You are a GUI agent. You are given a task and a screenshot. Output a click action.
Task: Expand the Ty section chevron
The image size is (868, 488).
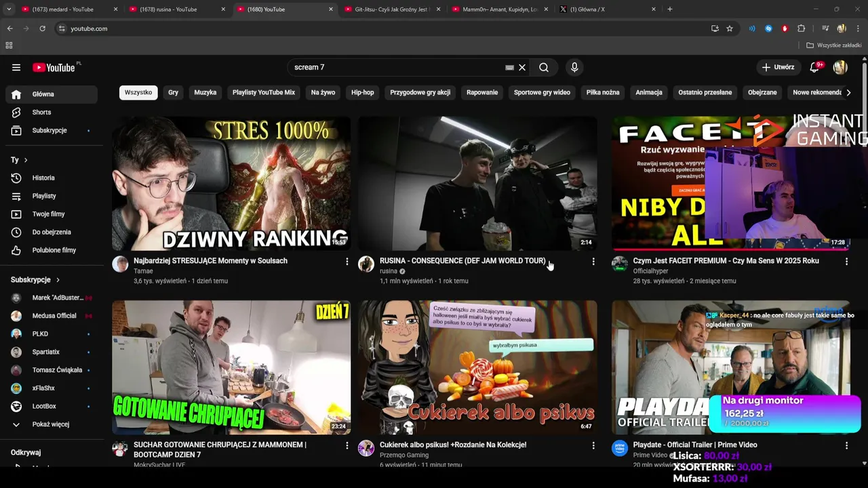click(x=26, y=160)
